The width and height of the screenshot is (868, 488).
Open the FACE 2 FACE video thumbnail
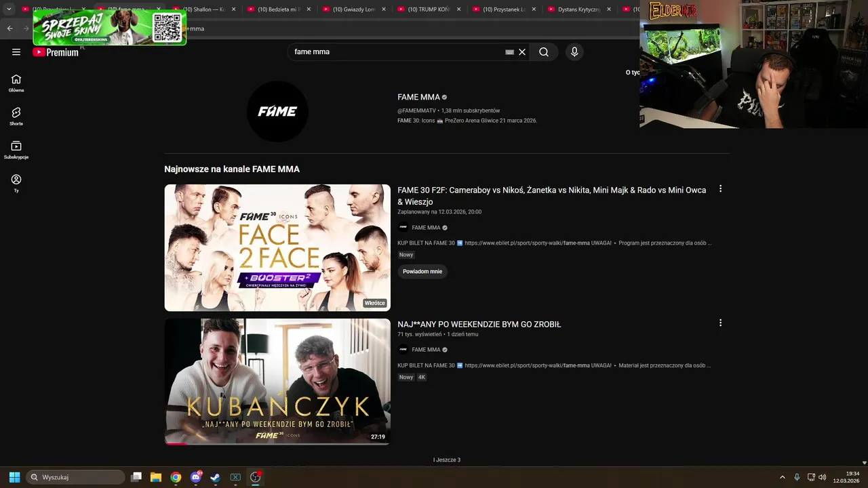277,248
